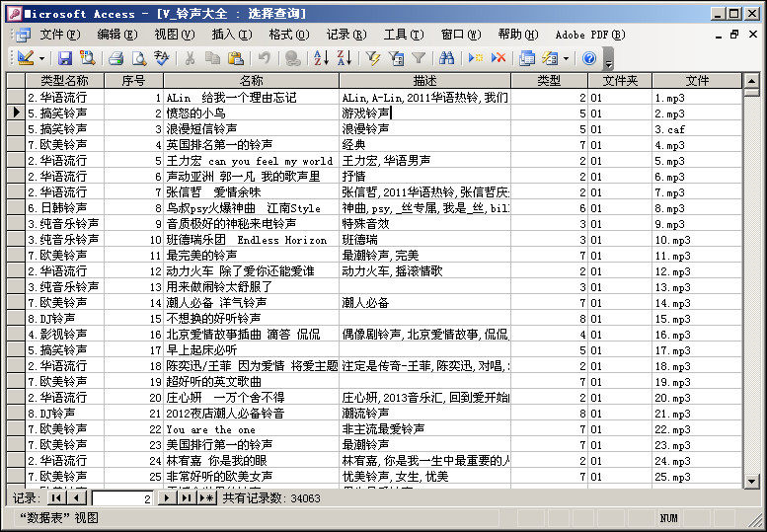The width and height of the screenshot is (767, 532).
Task: Select the 文件 column header
Action: pos(697,81)
